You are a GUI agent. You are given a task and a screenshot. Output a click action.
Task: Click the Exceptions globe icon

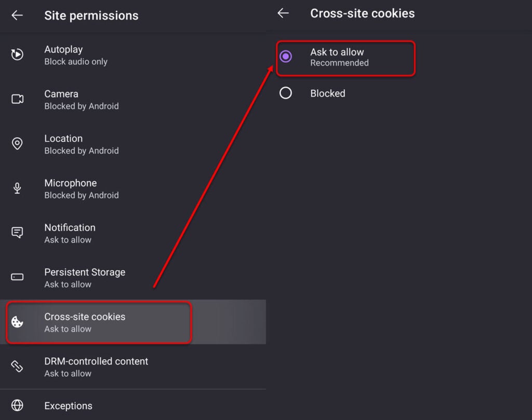click(x=17, y=405)
